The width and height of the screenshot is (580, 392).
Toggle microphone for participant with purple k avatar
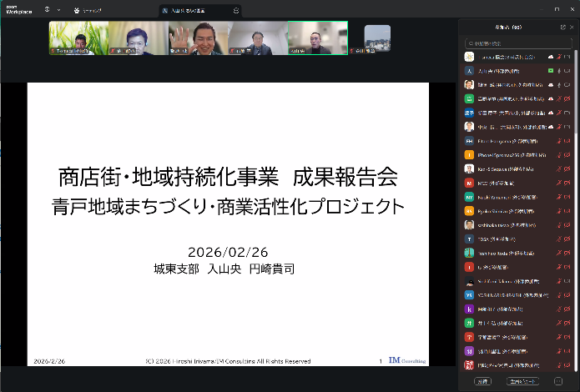pyautogui.click(x=557, y=309)
